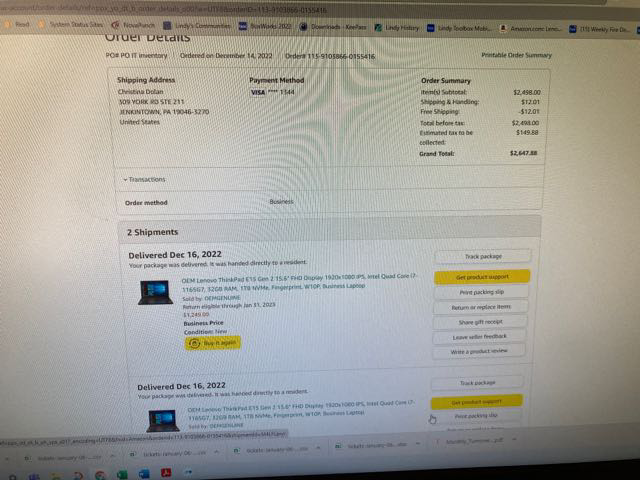640x480 pixels.
Task: Track package for the second shipment
Action: tap(477, 383)
